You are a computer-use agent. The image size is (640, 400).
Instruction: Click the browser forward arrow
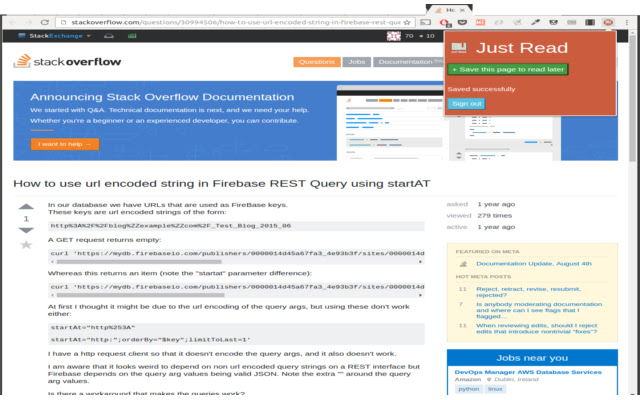[29, 22]
